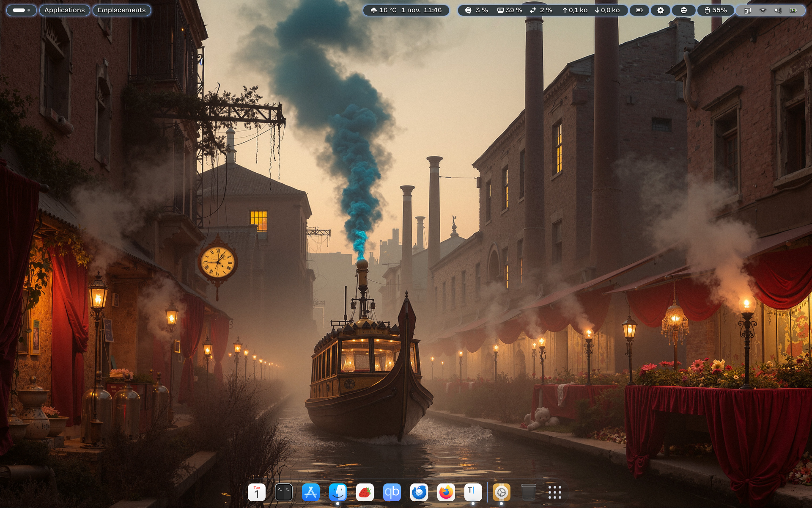
Task: Open the date and weather panel
Action: tap(406, 10)
